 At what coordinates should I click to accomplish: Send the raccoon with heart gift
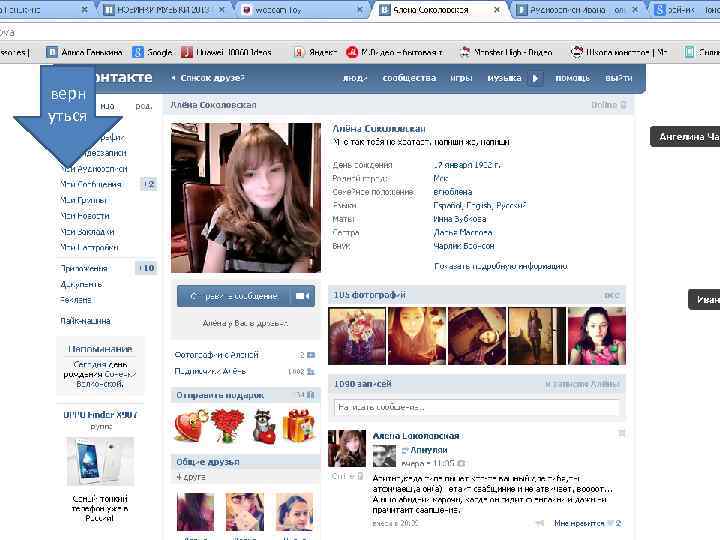264,426
